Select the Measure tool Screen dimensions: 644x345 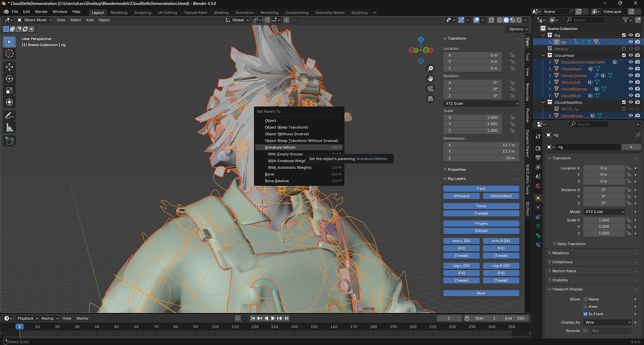[9, 127]
